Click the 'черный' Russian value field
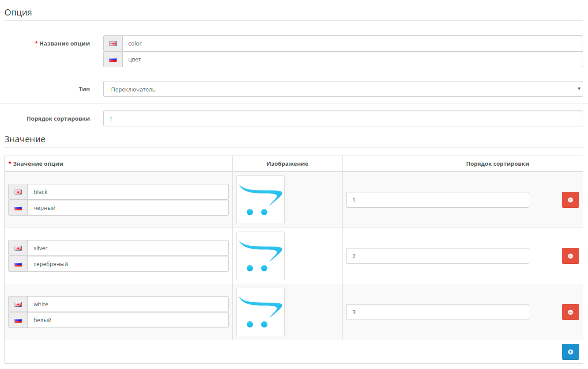588x369 pixels. 128,208
